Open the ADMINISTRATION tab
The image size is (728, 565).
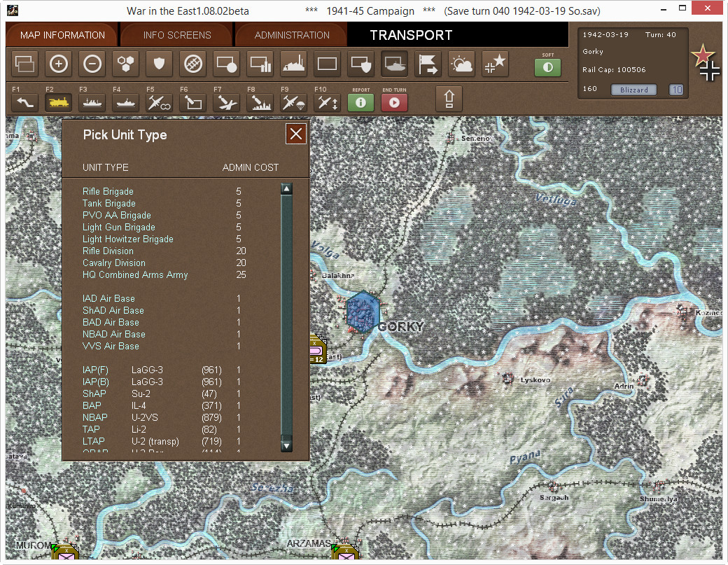point(292,35)
